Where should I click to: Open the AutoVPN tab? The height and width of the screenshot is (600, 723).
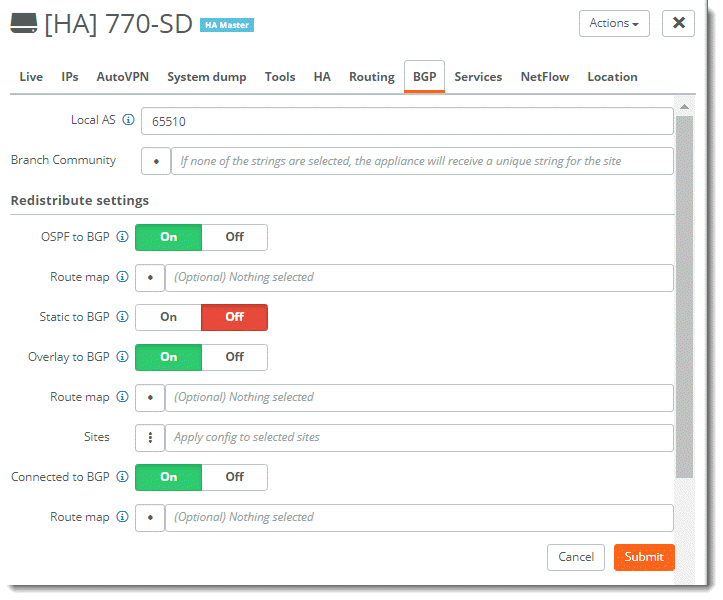(x=123, y=77)
